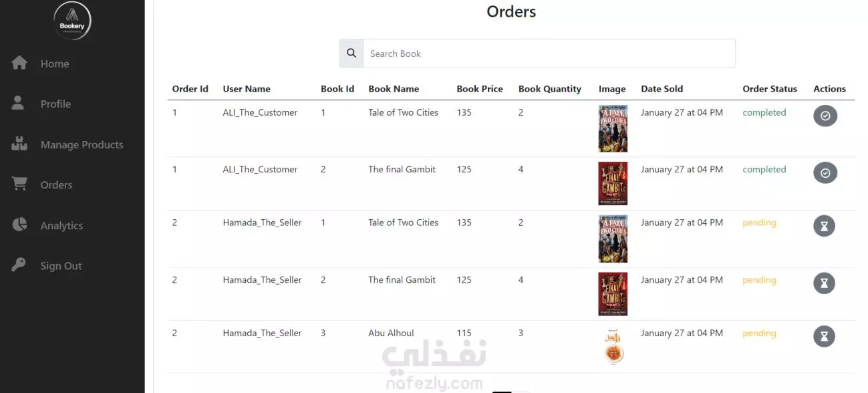Click the Profile person icon
Image resolution: width=868 pixels, height=393 pixels.
tap(18, 103)
